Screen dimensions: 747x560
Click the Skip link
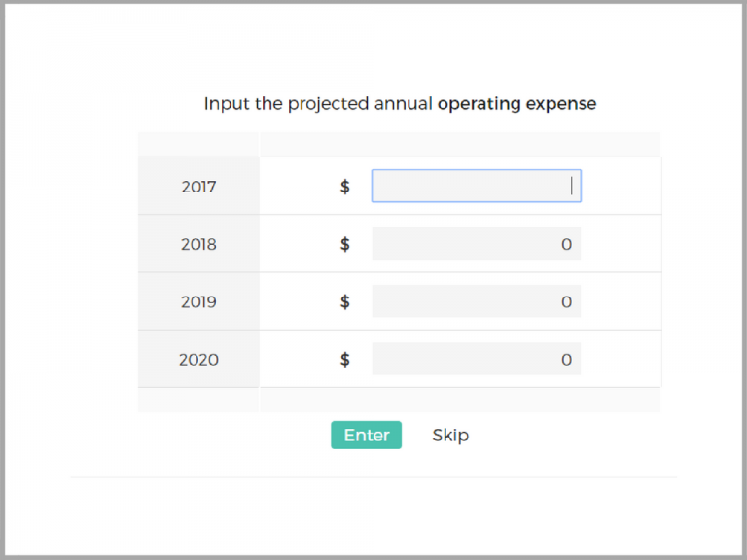[x=450, y=436]
